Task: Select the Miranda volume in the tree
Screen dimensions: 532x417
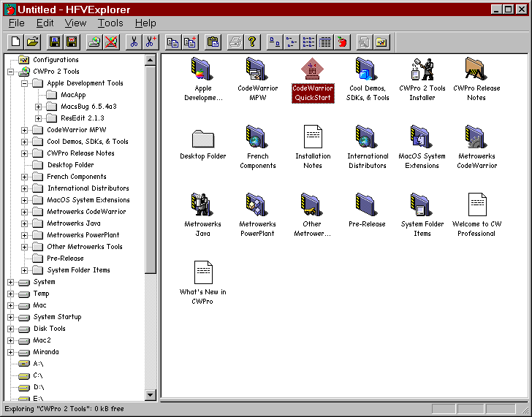Action: [x=45, y=352]
